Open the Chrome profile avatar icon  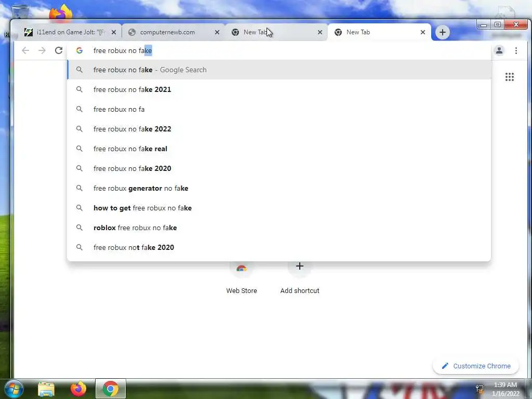tap(499, 50)
